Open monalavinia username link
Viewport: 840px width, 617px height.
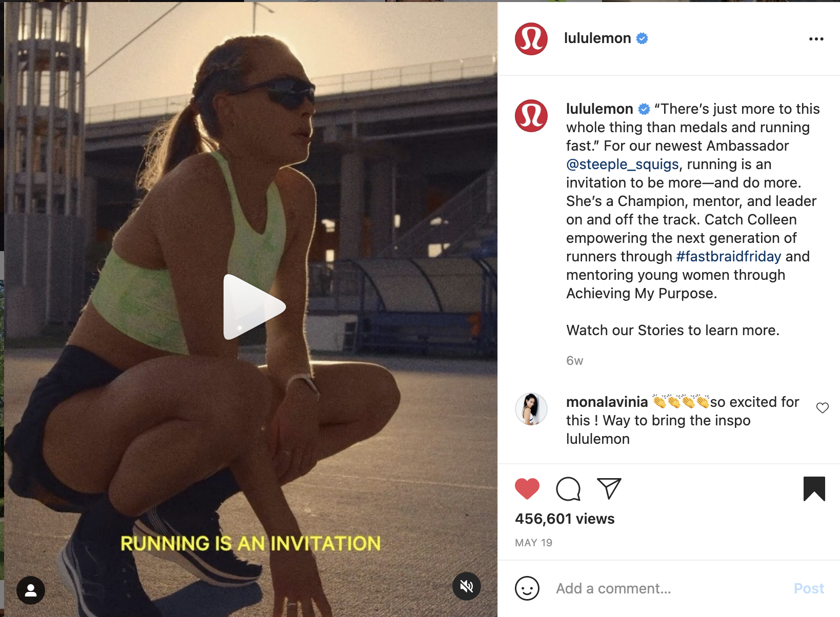(607, 402)
